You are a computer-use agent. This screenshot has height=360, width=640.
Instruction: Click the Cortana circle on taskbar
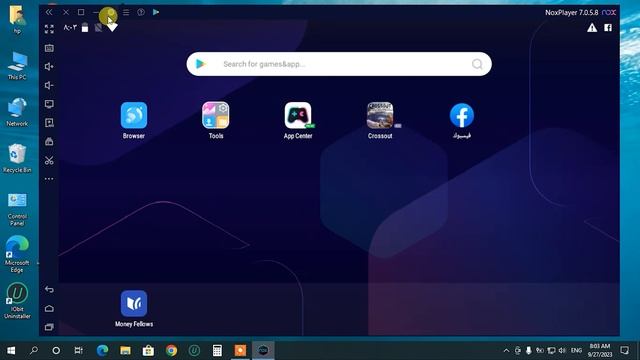coord(56,350)
